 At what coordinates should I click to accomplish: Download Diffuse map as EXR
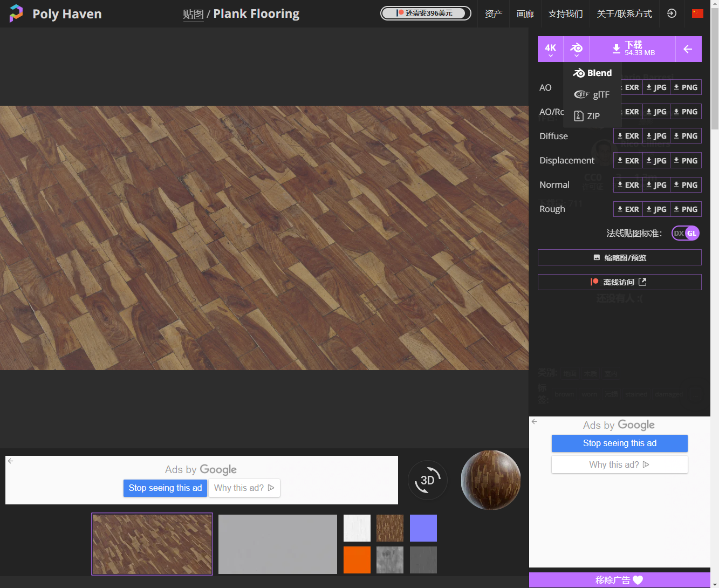(x=628, y=136)
